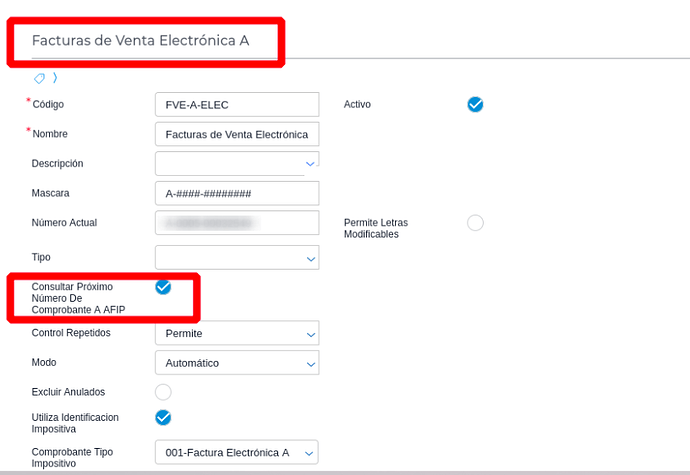Uncheck the Activo checkbox

tap(475, 104)
